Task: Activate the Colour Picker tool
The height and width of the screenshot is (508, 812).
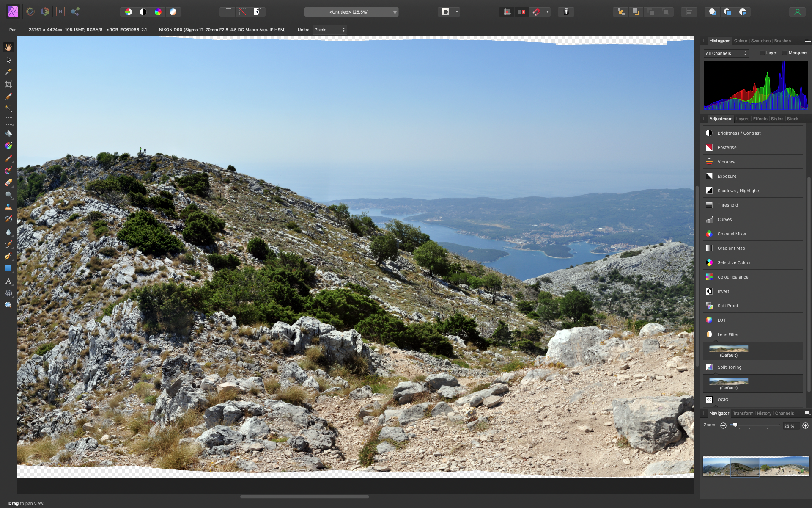Action: [x=8, y=72]
